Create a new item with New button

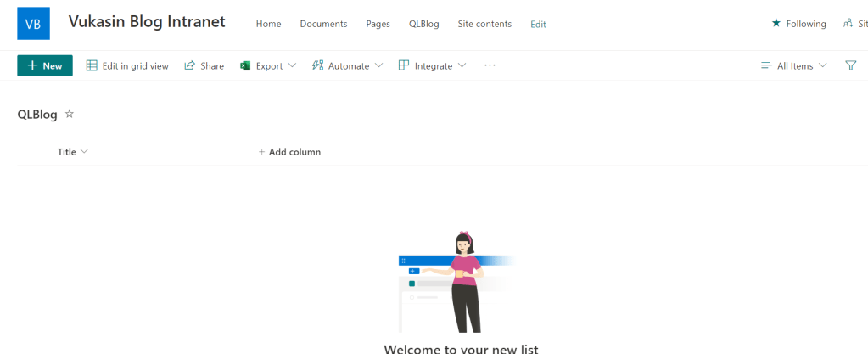[x=45, y=65]
